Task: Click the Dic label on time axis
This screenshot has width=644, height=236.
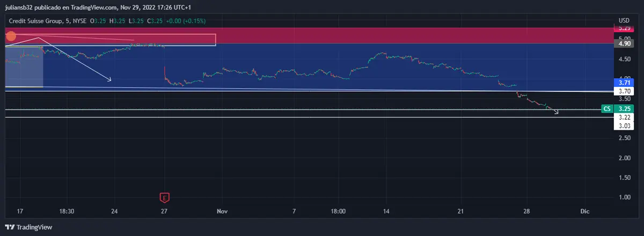Action: pyautogui.click(x=584, y=211)
